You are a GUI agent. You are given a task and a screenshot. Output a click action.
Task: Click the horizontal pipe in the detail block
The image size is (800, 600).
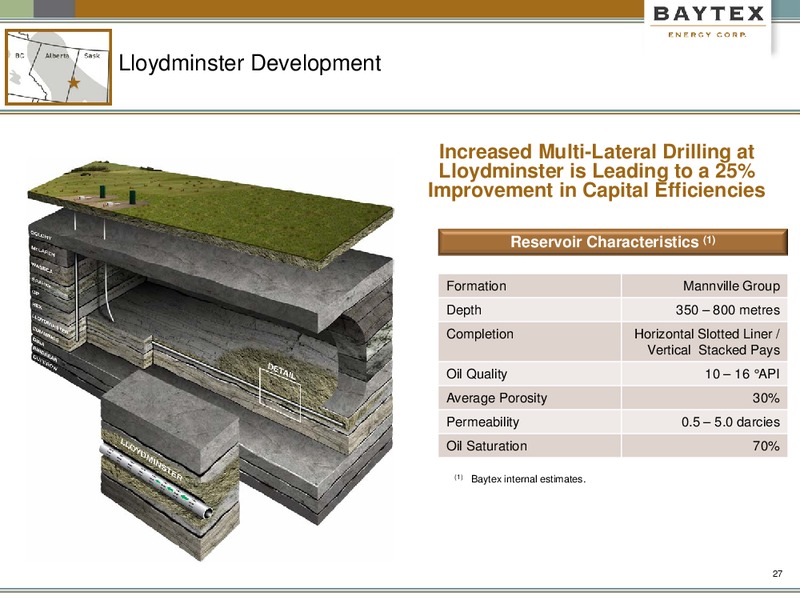point(156,481)
